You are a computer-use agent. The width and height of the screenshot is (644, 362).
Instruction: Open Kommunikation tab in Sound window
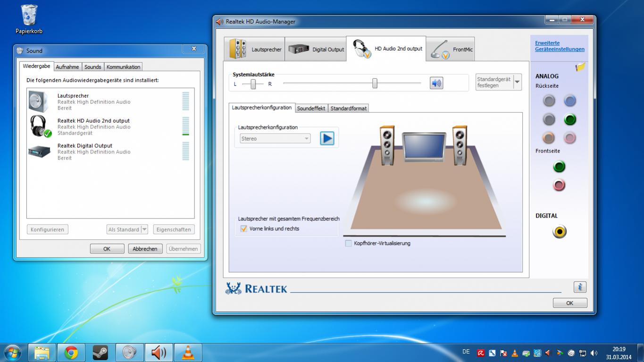click(x=123, y=67)
